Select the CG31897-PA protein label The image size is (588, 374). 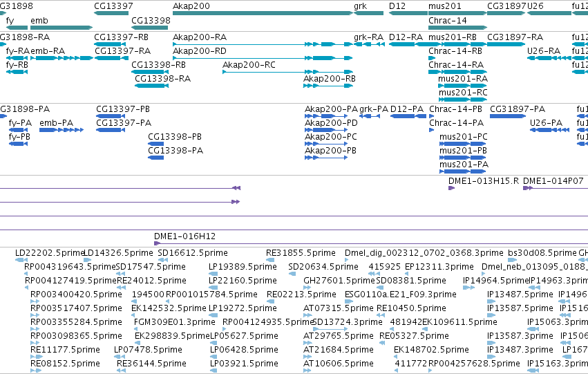click(x=518, y=109)
